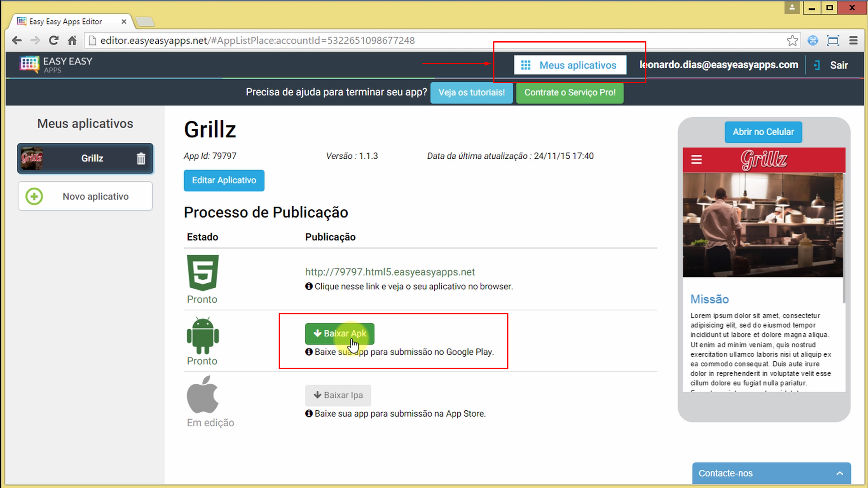Click the Missão heading in phone preview
Image resolution: width=868 pixels, height=488 pixels.
[709, 299]
